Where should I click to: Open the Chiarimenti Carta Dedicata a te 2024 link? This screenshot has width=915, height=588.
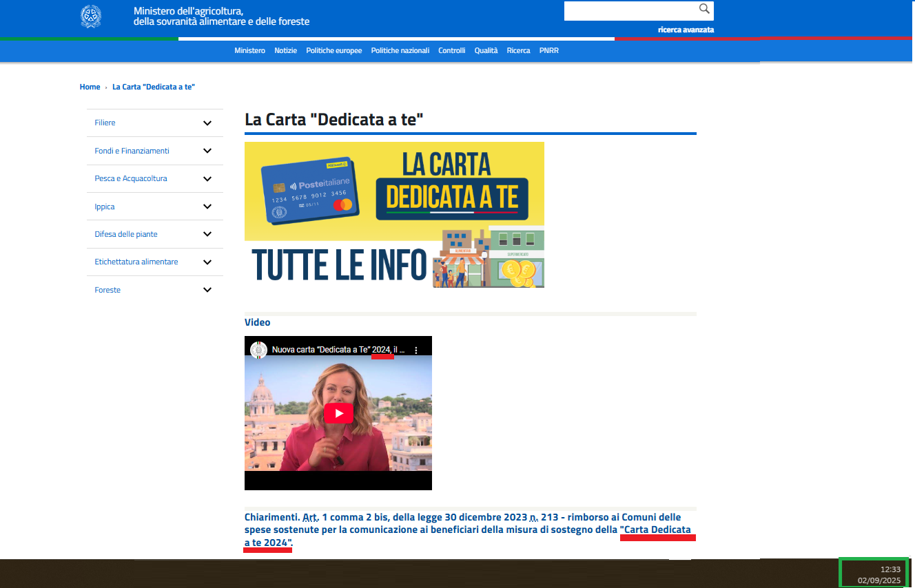467,530
